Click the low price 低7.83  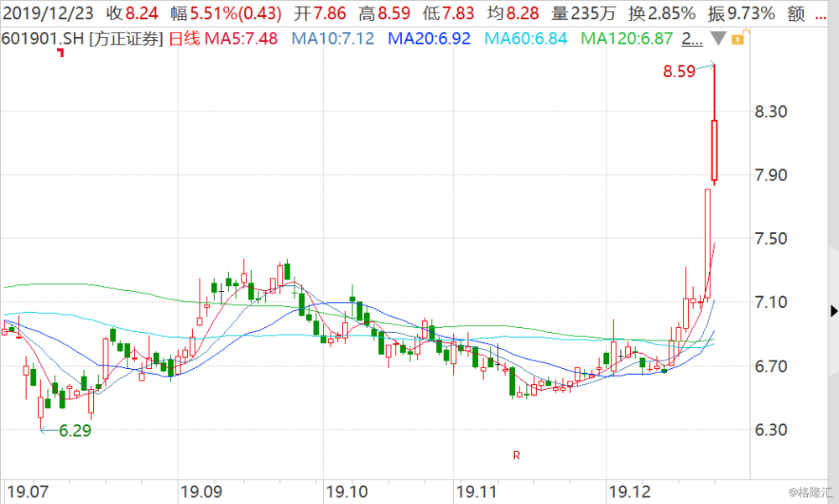pos(448,13)
